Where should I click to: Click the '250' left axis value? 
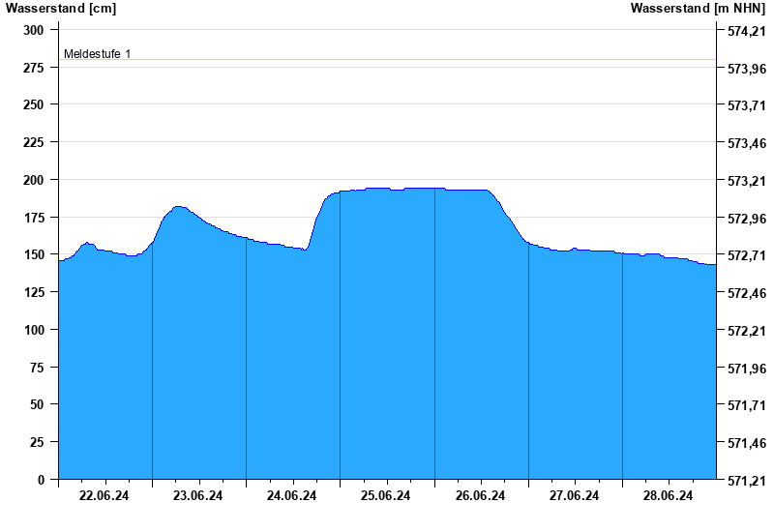point(34,104)
